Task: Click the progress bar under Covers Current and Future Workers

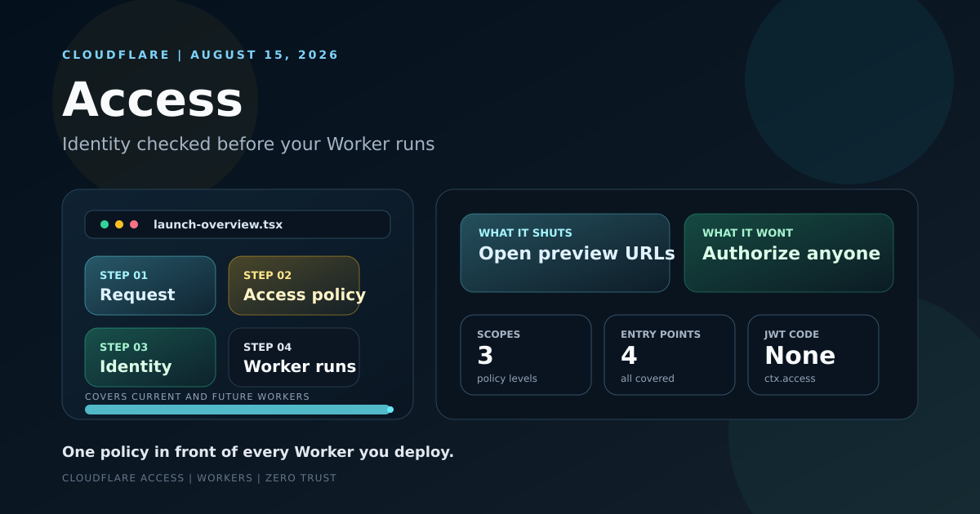Action: pyautogui.click(x=238, y=410)
